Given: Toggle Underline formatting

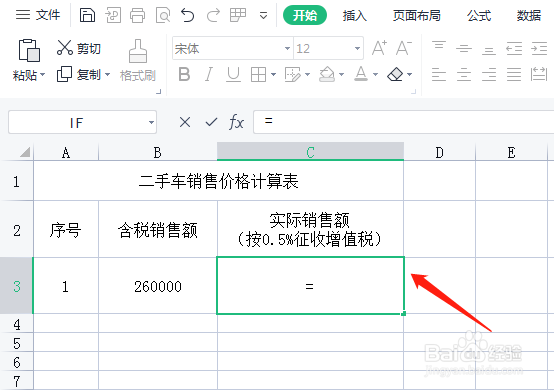Looking at the screenshot, I should pyautogui.click(x=233, y=74).
